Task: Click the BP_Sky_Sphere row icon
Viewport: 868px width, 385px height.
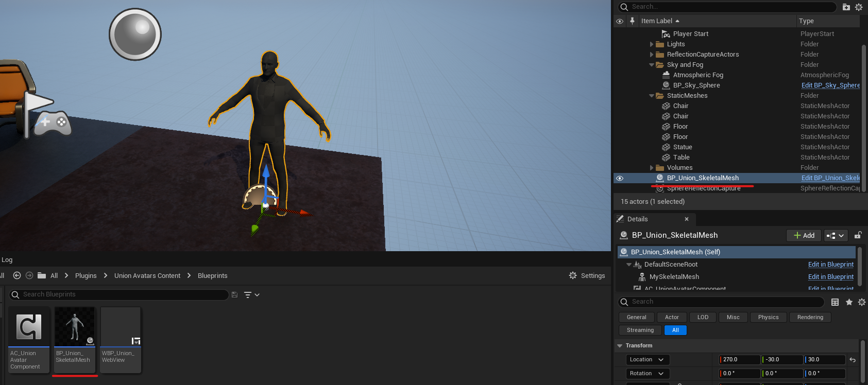Action: 666,85
